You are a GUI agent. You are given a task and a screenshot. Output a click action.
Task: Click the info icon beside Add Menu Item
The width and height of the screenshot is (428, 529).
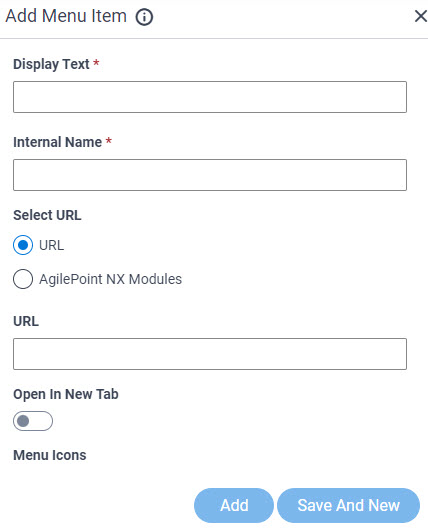click(144, 17)
